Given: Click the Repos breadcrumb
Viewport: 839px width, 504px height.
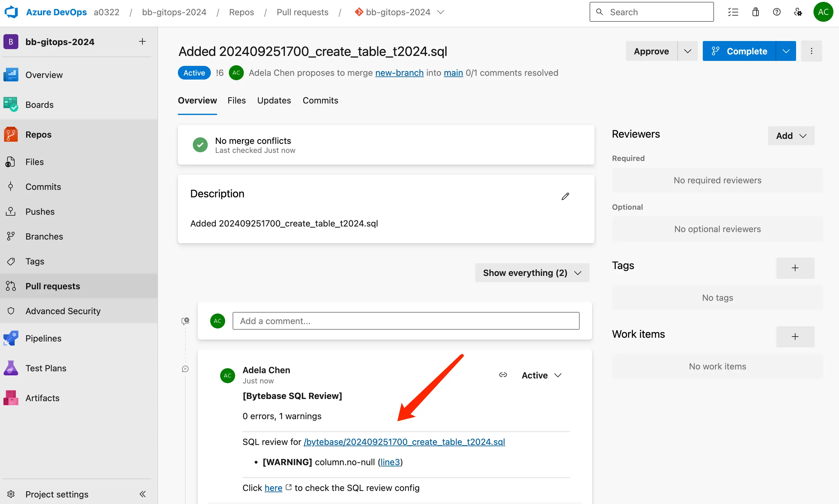Looking at the screenshot, I should tap(242, 12).
